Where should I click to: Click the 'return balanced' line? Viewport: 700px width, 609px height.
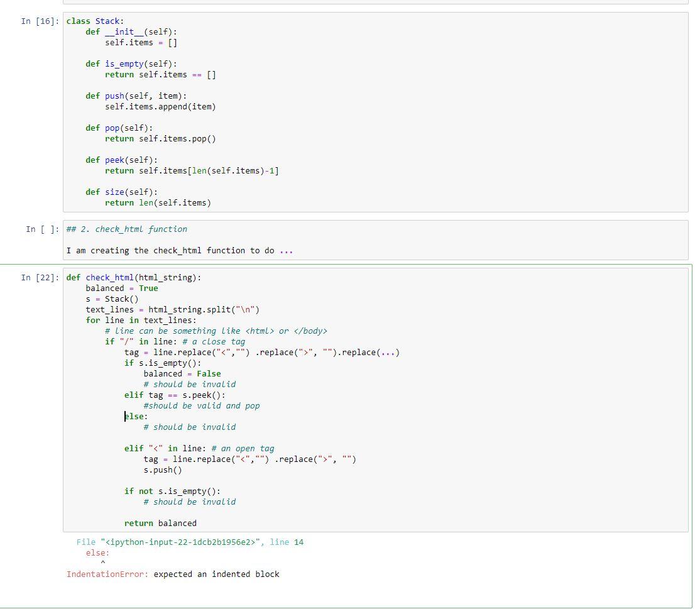click(160, 524)
